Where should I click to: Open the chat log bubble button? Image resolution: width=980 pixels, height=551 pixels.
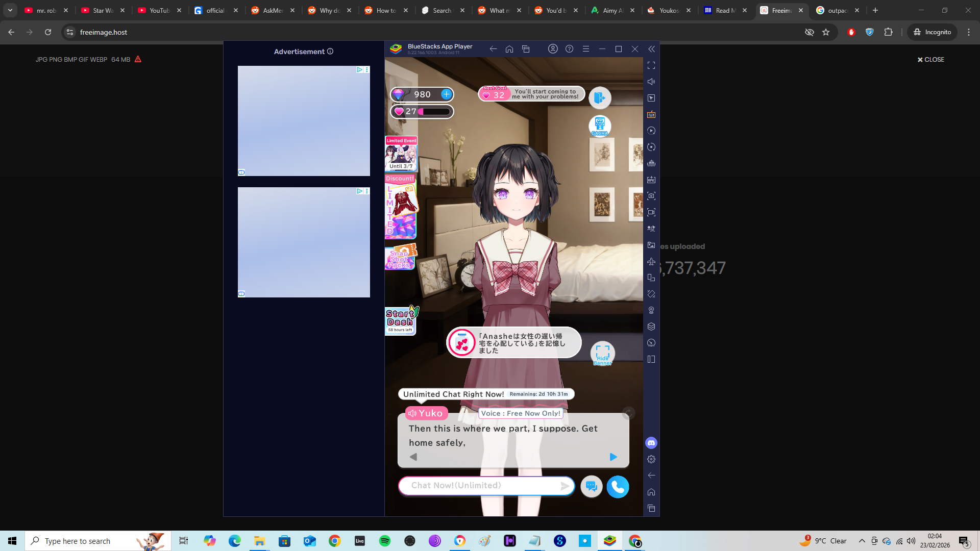[x=592, y=487]
